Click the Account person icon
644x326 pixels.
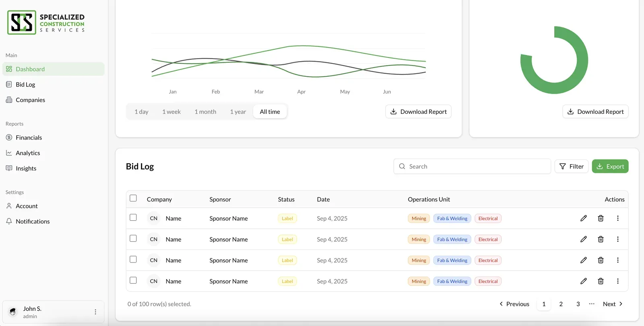pyautogui.click(x=9, y=206)
